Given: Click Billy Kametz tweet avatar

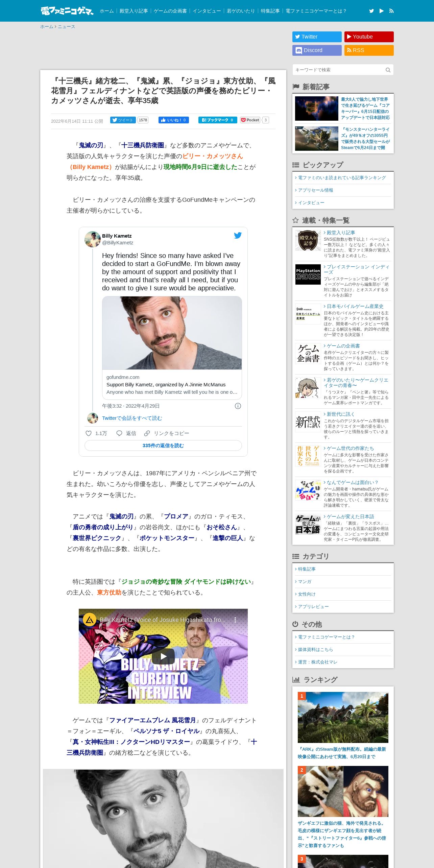Looking at the screenshot, I should pos(93,239).
